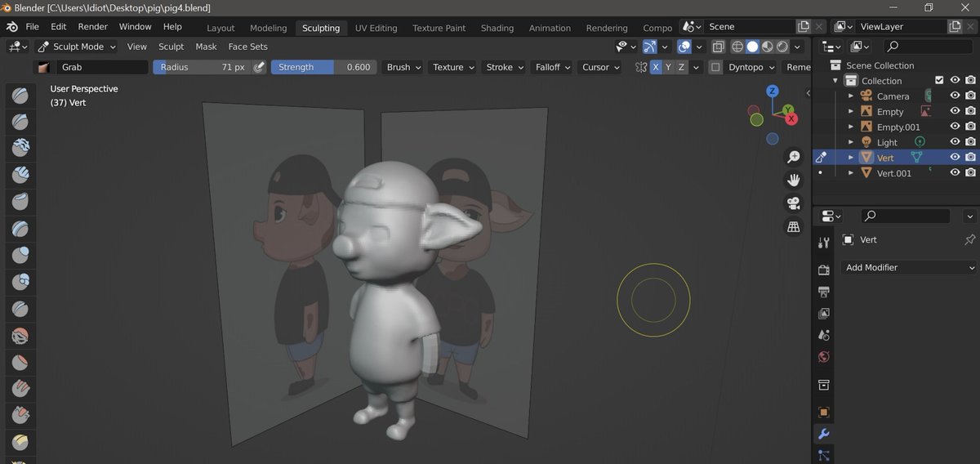Click the Remesh button
This screenshot has height=464, width=980.
(x=796, y=67)
